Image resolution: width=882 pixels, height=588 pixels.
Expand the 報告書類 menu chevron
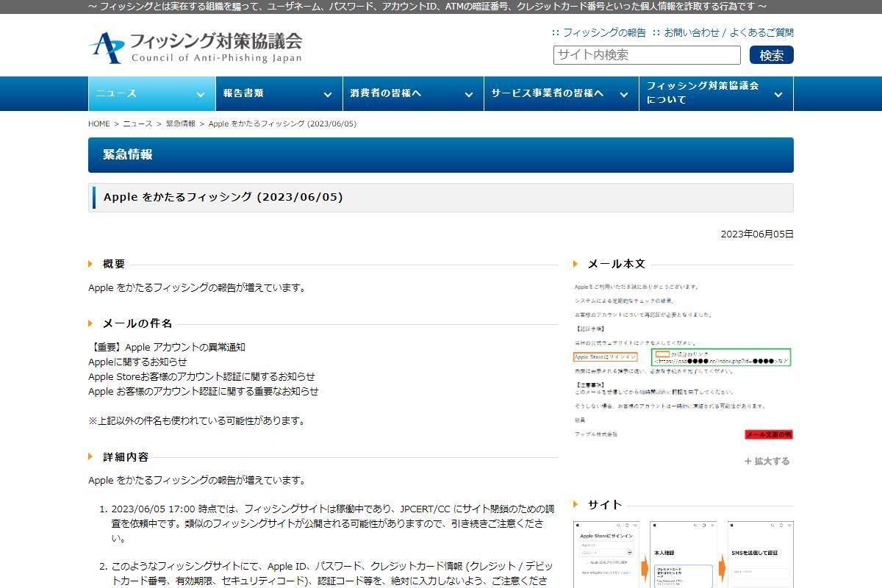[327, 94]
